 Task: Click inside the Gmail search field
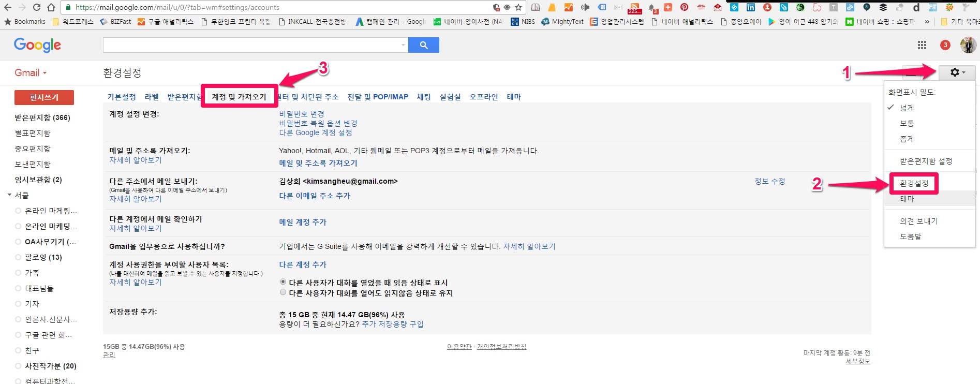click(x=251, y=45)
